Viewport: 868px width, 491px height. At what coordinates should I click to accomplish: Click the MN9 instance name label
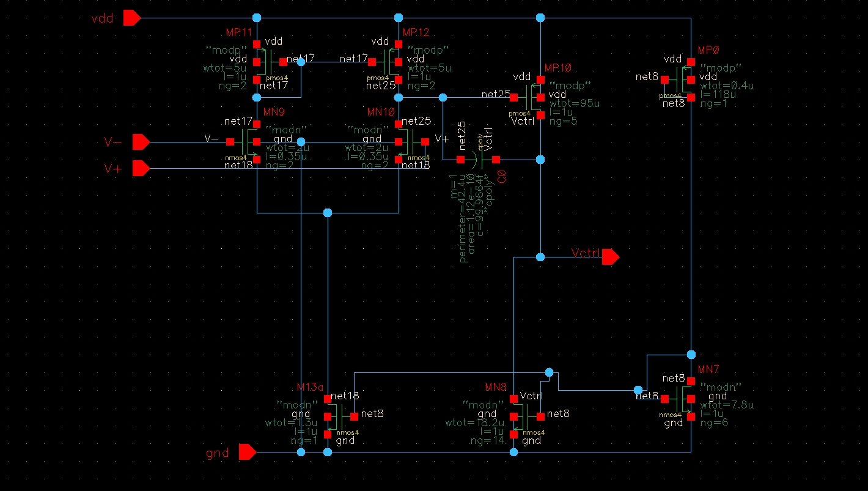click(274, 113)
